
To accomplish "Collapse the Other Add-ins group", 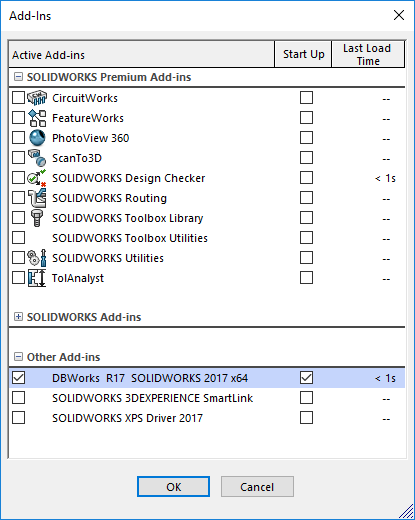I will tap(18, 357).
